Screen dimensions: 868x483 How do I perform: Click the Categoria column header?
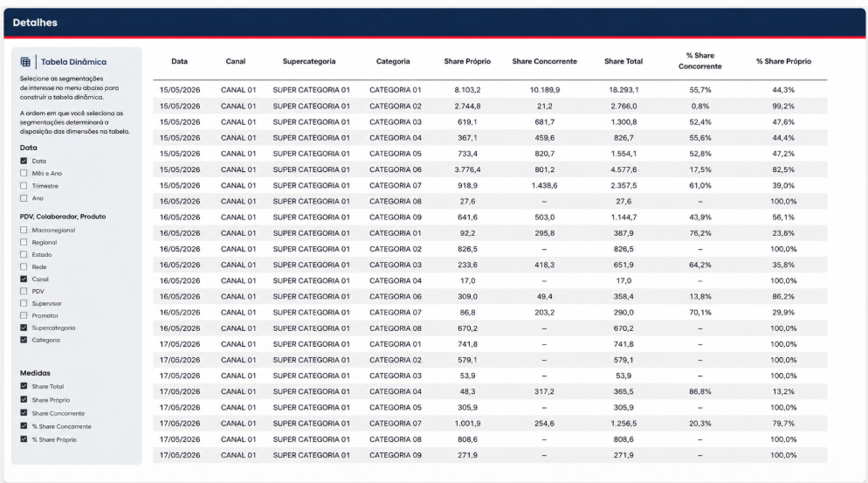(x=393, y=61)
